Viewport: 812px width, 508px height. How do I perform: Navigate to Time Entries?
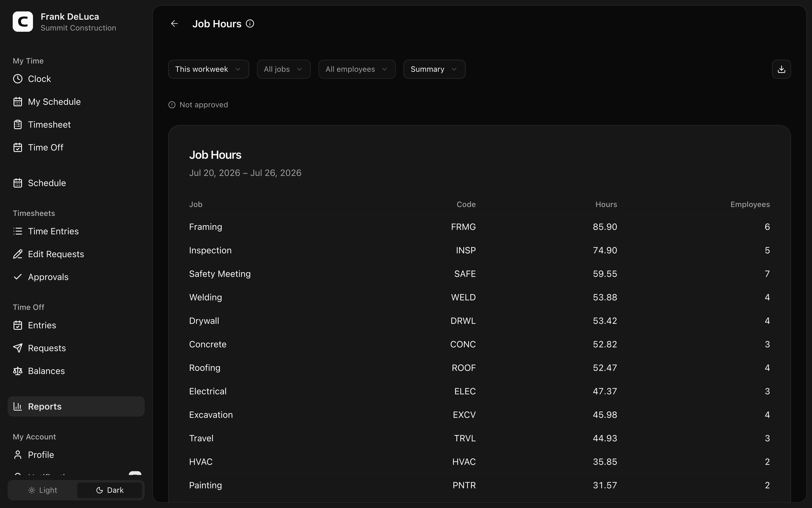pos(76,232)
